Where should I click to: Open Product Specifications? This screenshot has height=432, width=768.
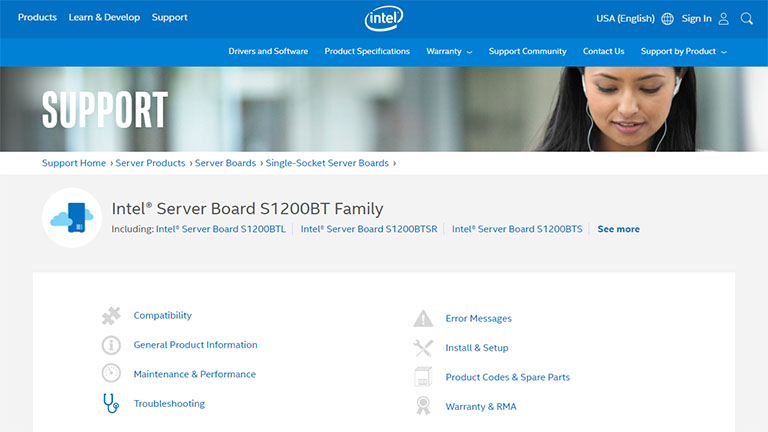tap(367, 51)
